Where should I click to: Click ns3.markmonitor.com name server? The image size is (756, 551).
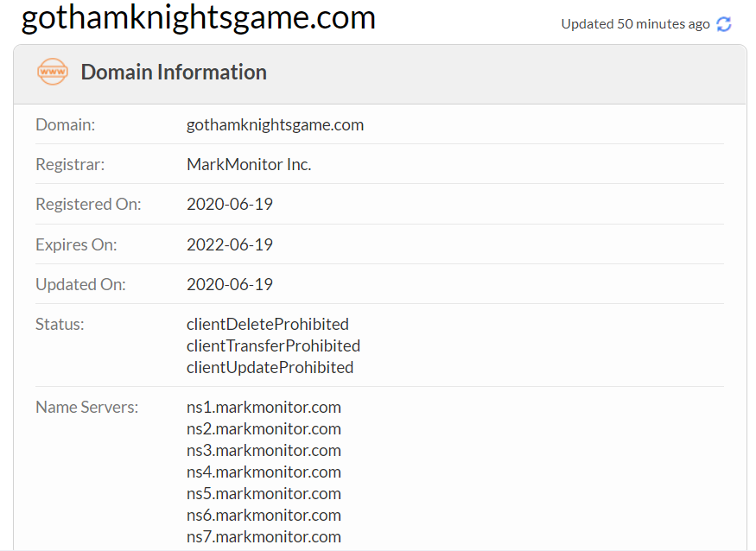[x=264, y=450]
